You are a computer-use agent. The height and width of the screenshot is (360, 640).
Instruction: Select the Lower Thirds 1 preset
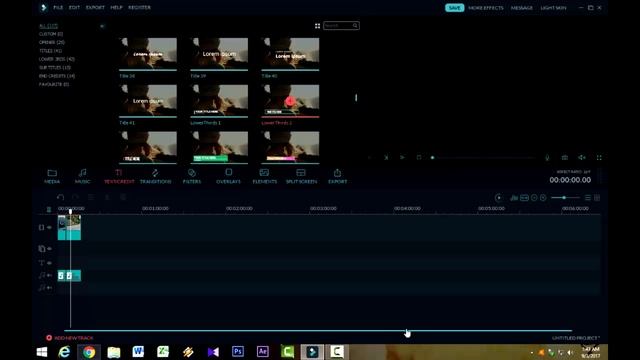(x=219, y=101)
